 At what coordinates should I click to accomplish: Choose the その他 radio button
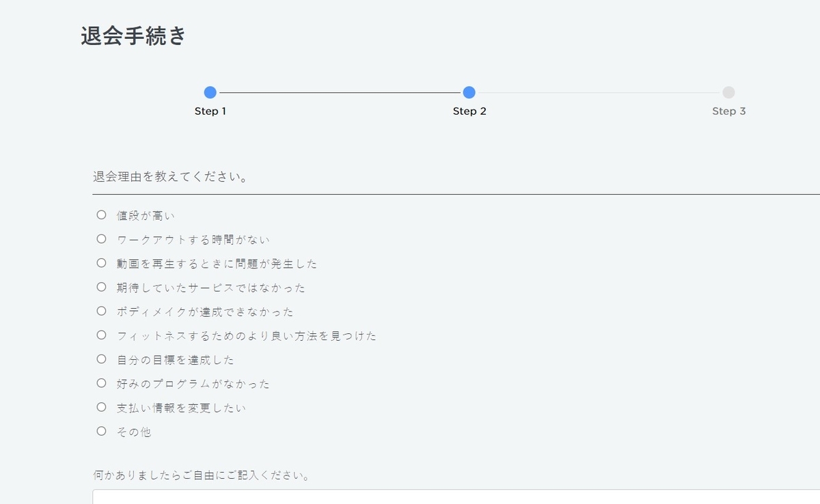pos(101,431)
